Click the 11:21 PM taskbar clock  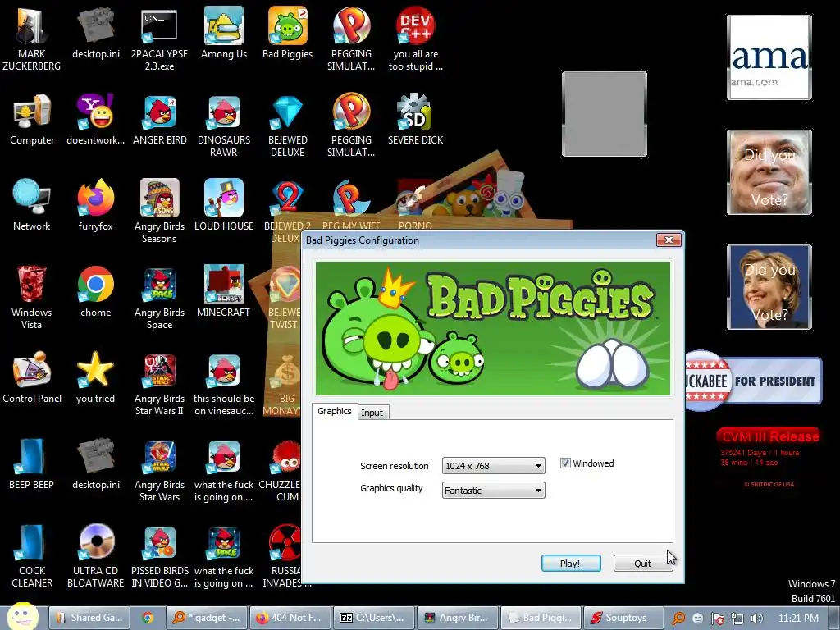(x=798, y=618)
